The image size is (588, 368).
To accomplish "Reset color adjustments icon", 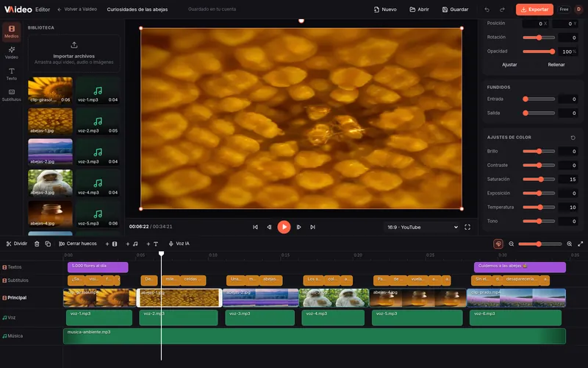I will 573,138.
